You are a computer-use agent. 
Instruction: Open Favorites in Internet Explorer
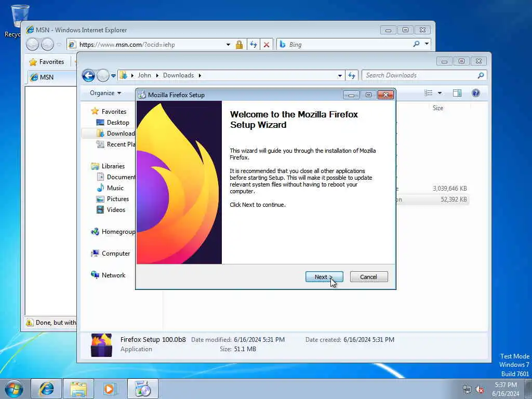coord(47,62)
